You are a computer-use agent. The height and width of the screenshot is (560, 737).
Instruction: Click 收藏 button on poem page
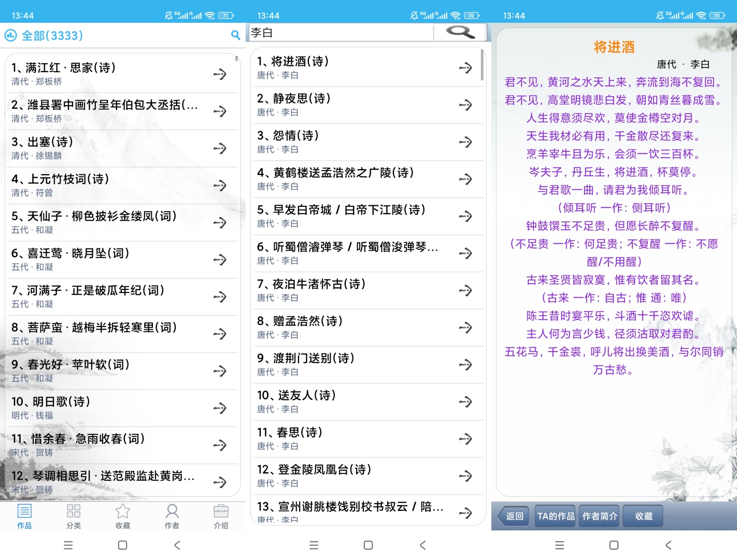[x=644, y=516]
